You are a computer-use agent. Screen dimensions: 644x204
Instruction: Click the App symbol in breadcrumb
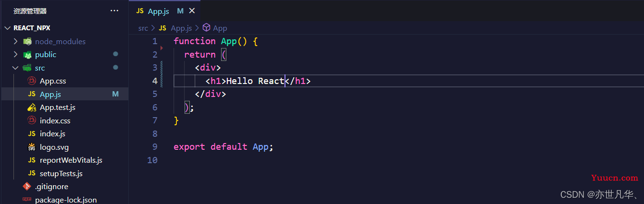click(x=220, y=28)
